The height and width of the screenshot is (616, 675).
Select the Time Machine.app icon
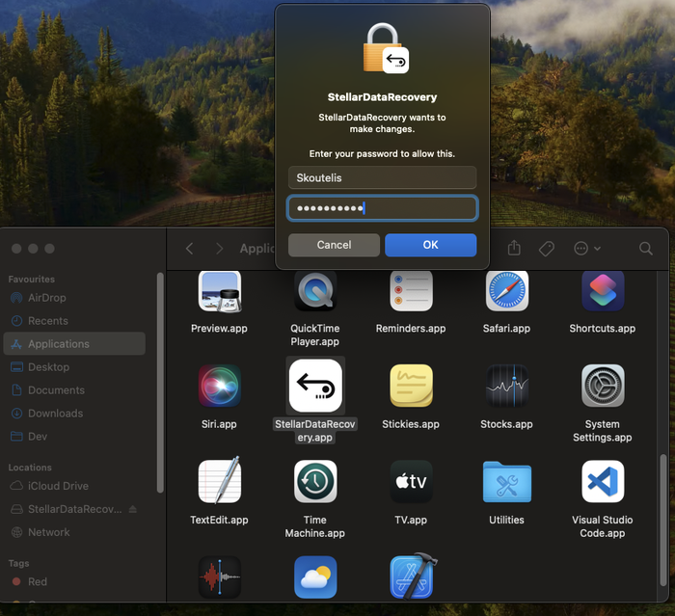pos(315,481)
